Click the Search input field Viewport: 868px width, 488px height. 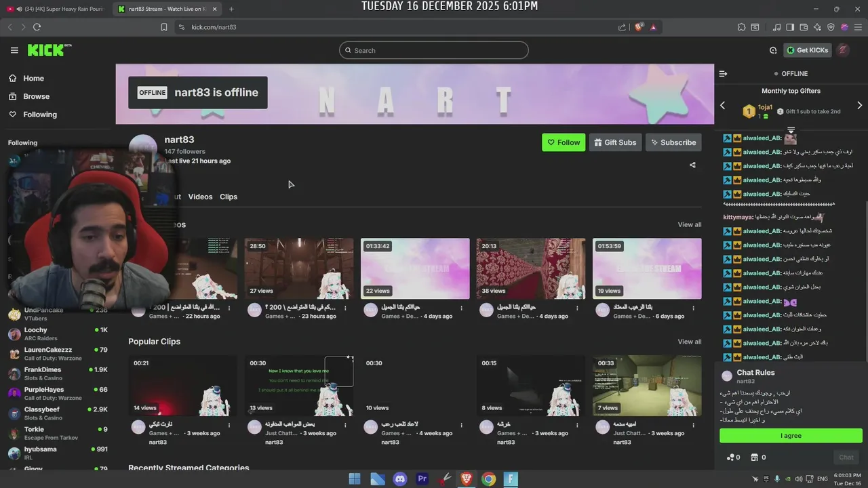(434, 50)
